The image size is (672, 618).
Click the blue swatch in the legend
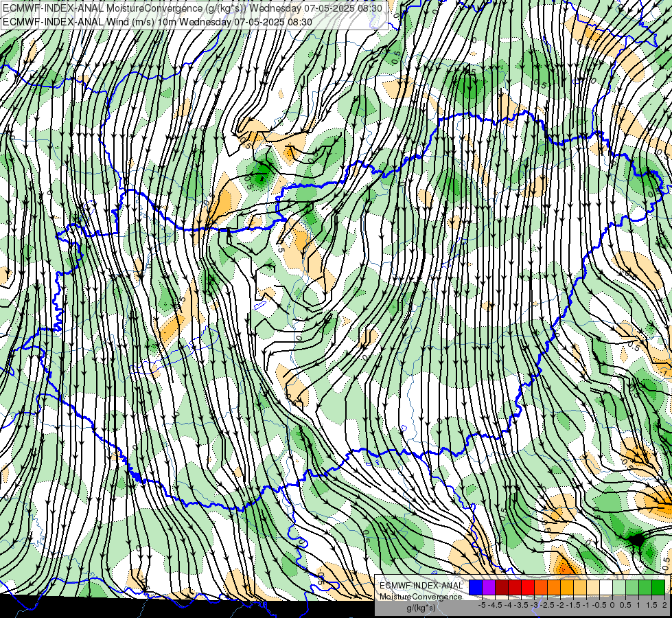[x=476, y=587]
